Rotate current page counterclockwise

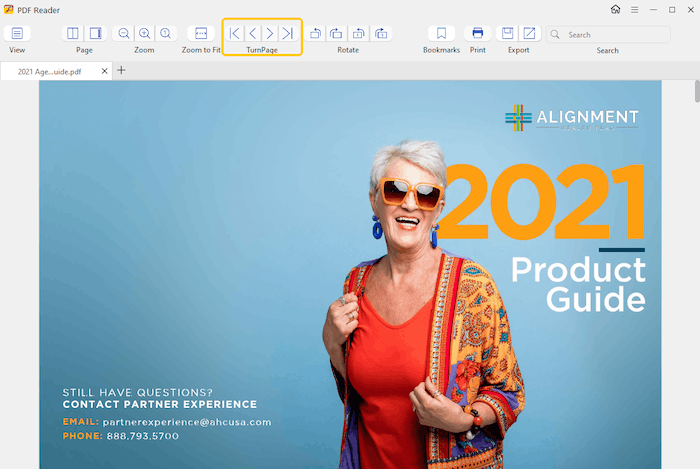coord(358,33)
